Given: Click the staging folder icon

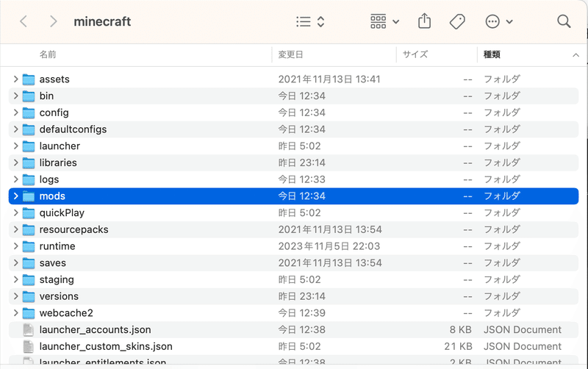Looking at the screenshot, I should [29, 280].
